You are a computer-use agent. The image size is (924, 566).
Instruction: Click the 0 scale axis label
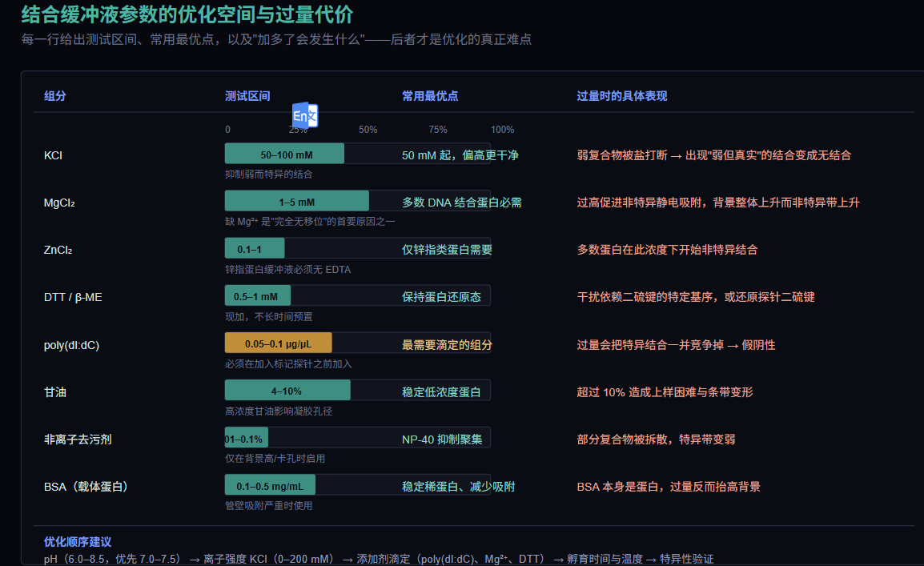227,130
